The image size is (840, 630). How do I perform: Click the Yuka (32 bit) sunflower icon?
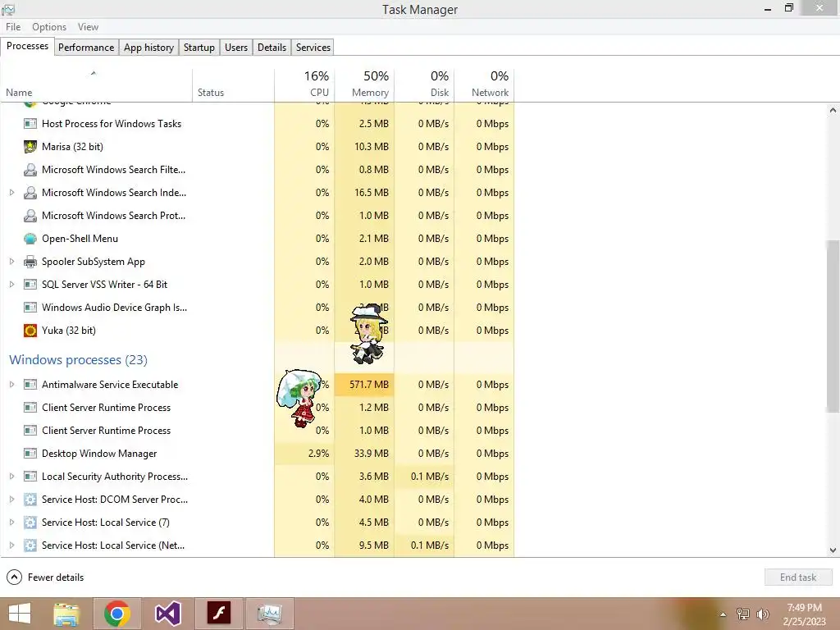click(30, 331)
